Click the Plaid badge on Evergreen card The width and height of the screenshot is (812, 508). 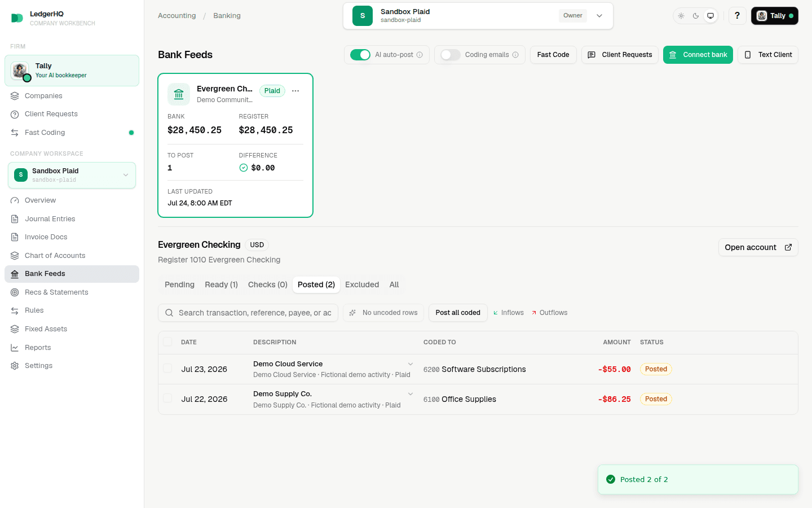coord(272,91)
